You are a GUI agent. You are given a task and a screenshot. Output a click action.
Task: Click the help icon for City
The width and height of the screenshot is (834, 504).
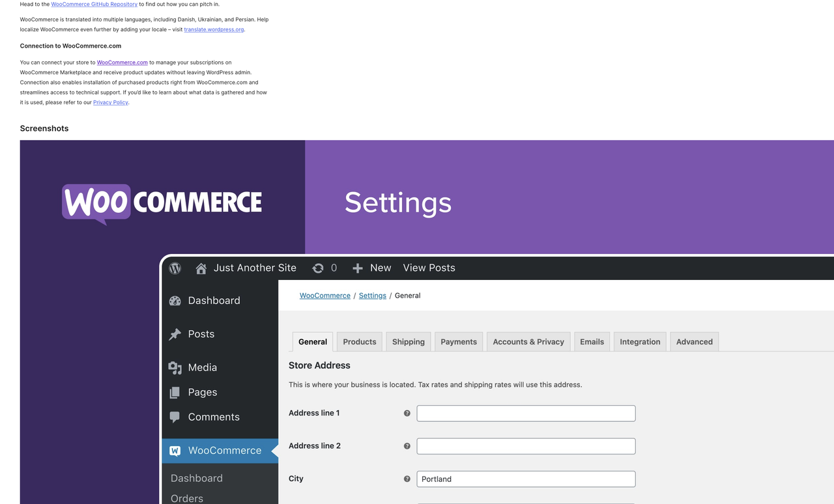coord(407,479)
